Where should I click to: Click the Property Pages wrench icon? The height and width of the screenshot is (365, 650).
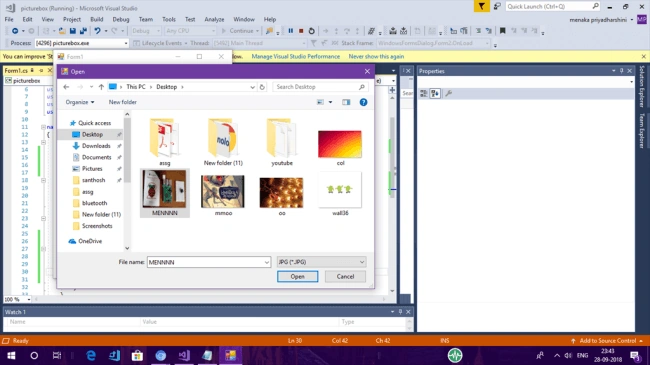(448, 93)
